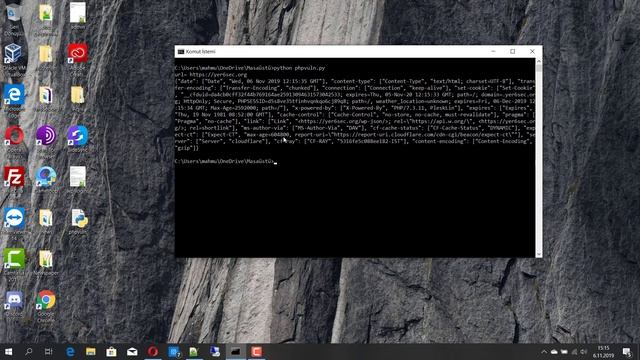Select the round blue app icon beside FileZilla
The image size is (640, 360).
[46, 176]
